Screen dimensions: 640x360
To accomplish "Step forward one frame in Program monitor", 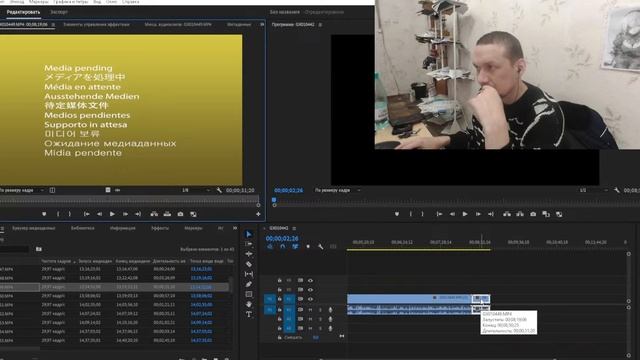I will (x=478, y=214).
